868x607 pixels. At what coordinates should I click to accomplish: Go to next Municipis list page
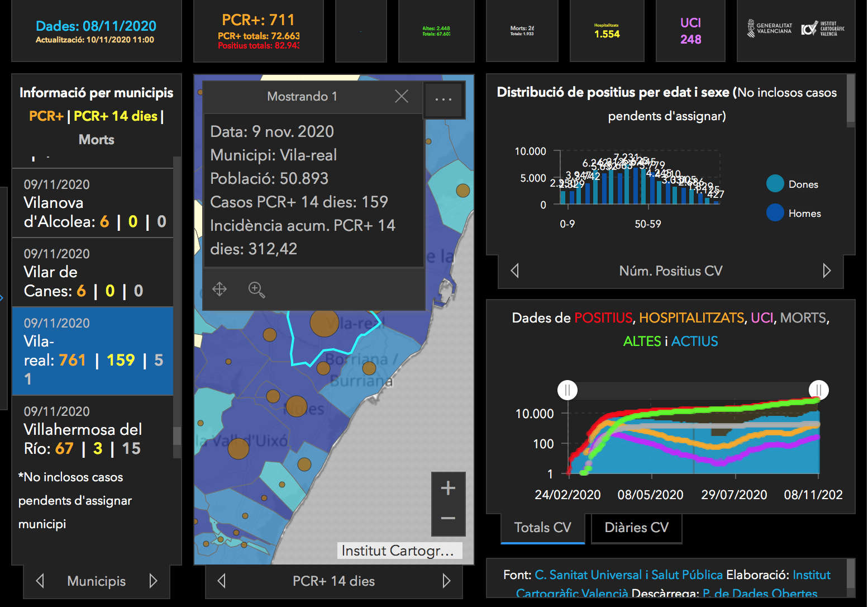[153, 581]
